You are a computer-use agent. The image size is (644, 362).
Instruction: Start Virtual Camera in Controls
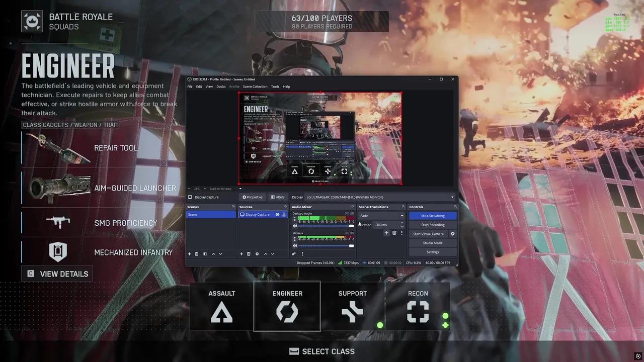click(428, 234)
